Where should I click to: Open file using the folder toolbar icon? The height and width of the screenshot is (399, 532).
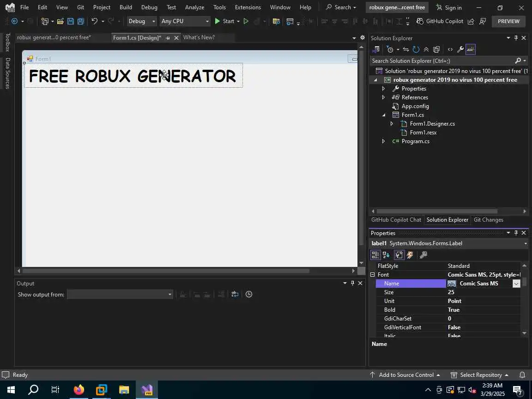tap(60, 21)
